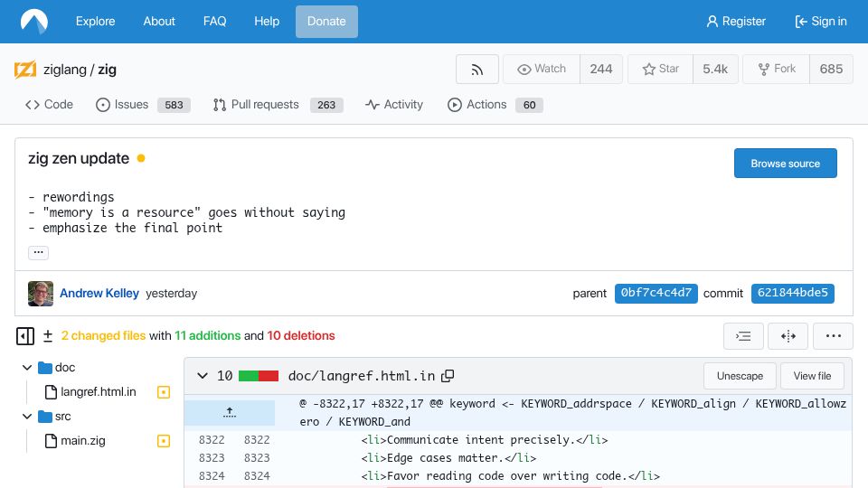Watch the zig repository
This screenshot has height=488, width=868.
[542, 70]
